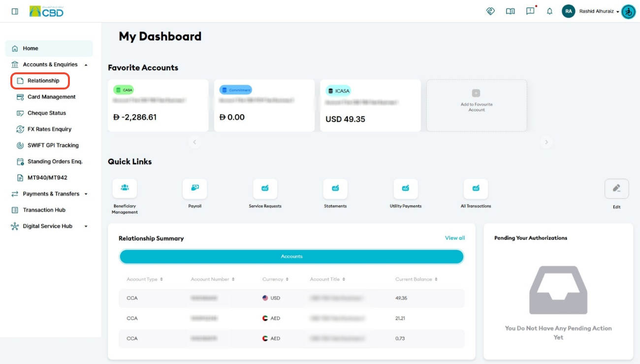Open the feedback message icon

(530, 11)
